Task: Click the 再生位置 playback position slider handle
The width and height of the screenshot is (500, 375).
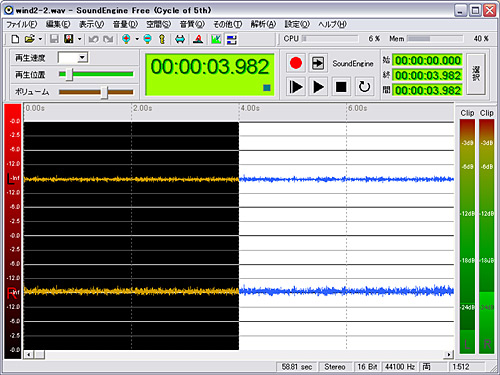Action: [x=69, y=74]
